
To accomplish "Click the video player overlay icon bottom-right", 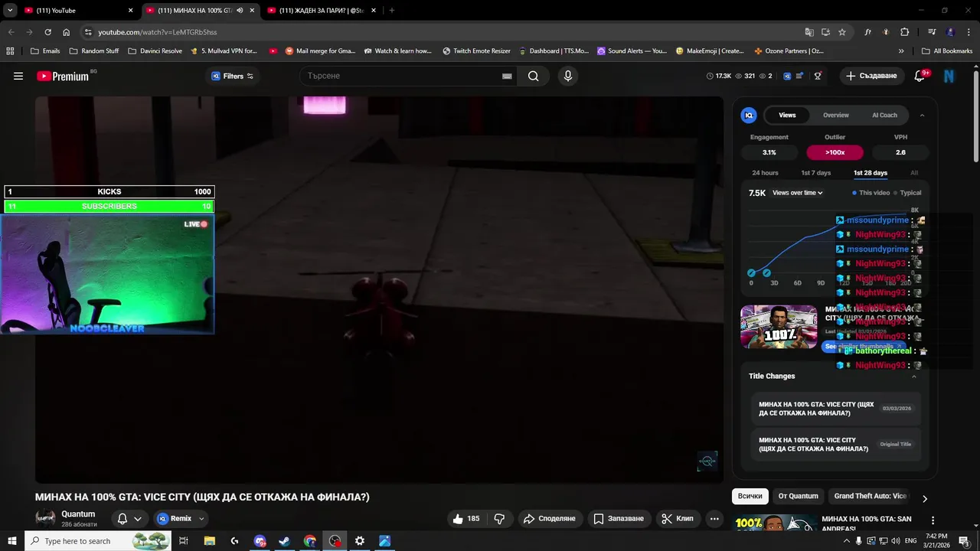I will point(707,461).
